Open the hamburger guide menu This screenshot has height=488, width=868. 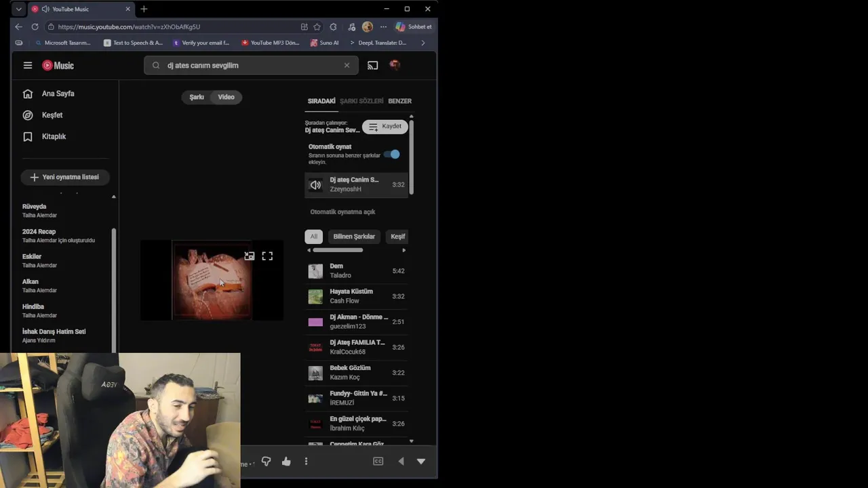[28, 65]
